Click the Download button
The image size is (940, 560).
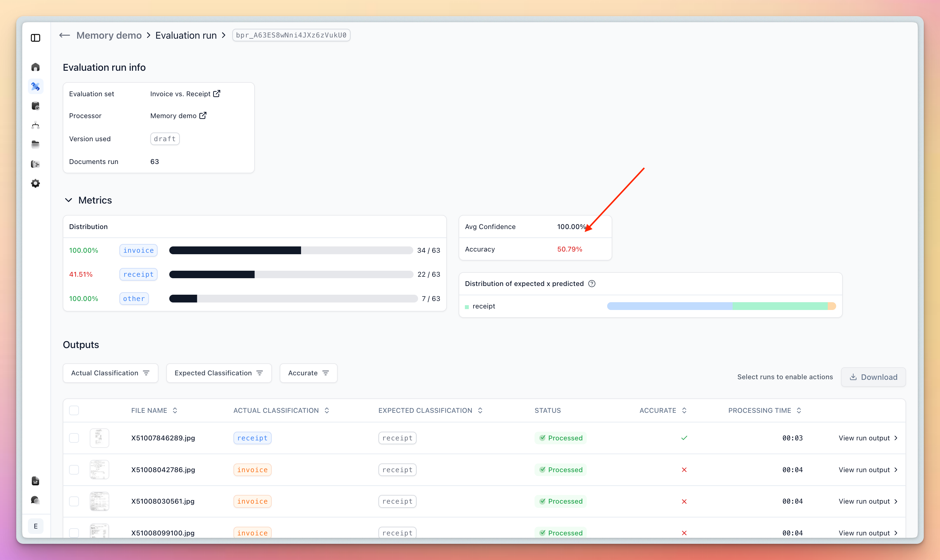coord(873,377)
